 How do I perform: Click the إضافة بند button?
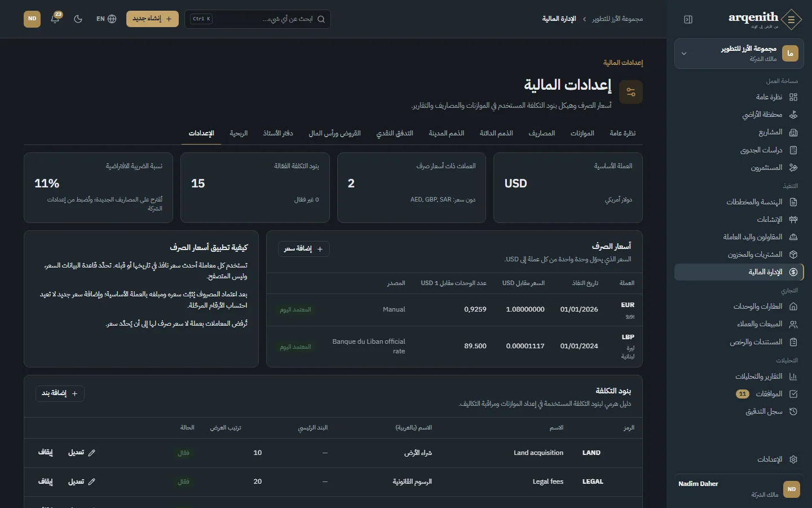pos(60,393)
